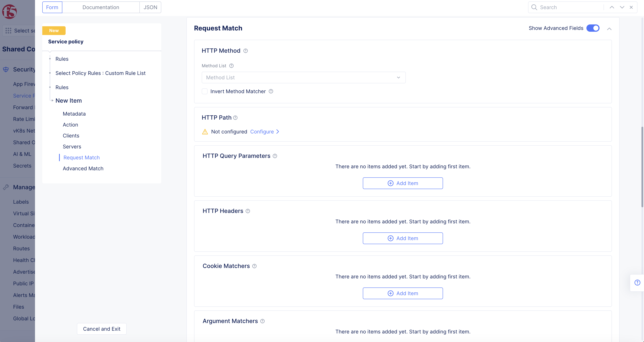This screenshot has height=342, width=644.
Task: Check the Invert Method Matcher checkbox
Action: [205, 92]
